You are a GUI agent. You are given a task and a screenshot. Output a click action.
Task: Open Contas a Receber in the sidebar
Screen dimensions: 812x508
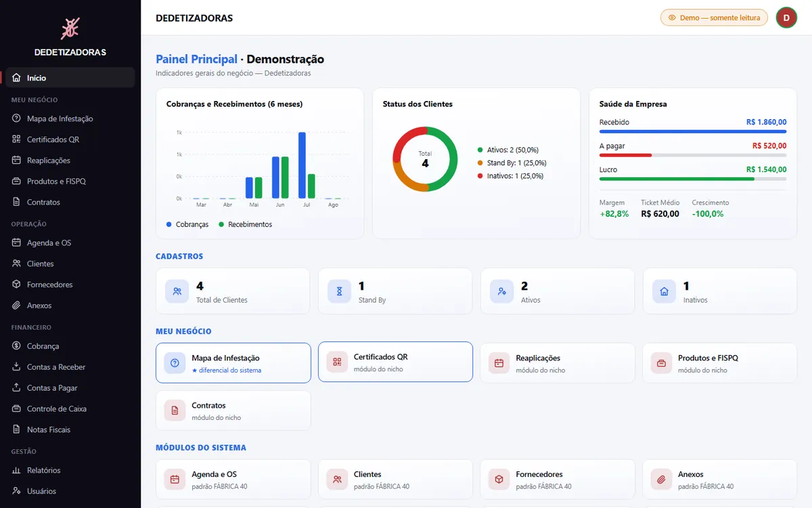click(x=70, y=367)
